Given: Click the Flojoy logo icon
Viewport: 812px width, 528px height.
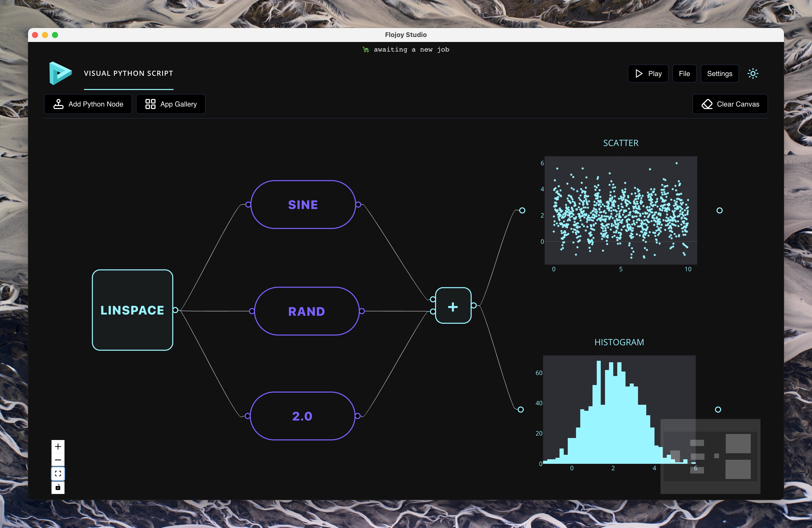Looking at the screenshot, I should point(60,73).
